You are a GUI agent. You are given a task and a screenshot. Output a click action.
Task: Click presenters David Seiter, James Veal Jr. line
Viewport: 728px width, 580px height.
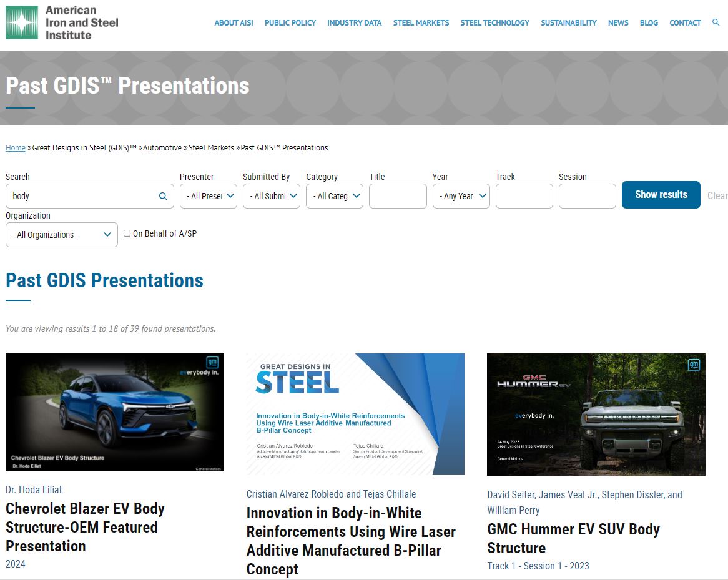(584, 503)
